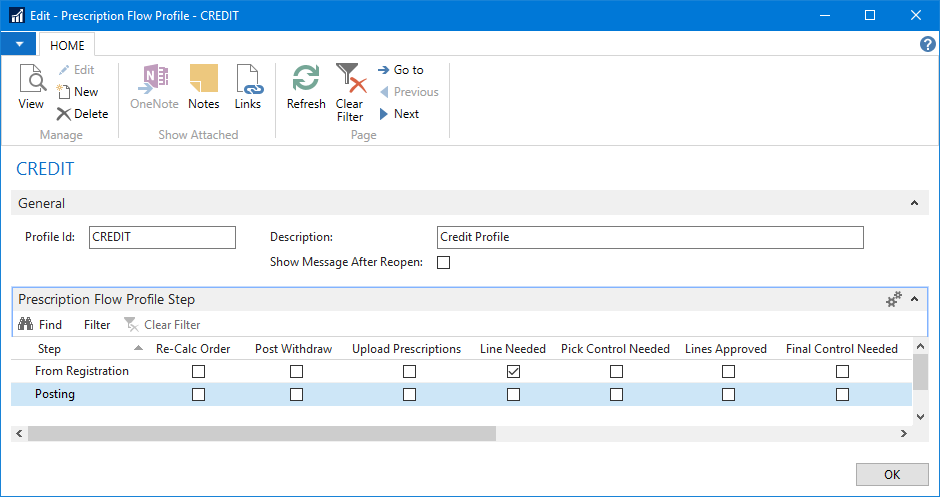Click the Delete icon in ribbon
Image resolution: width=940 pixels, height=497 pixels.
pos(82,114)
